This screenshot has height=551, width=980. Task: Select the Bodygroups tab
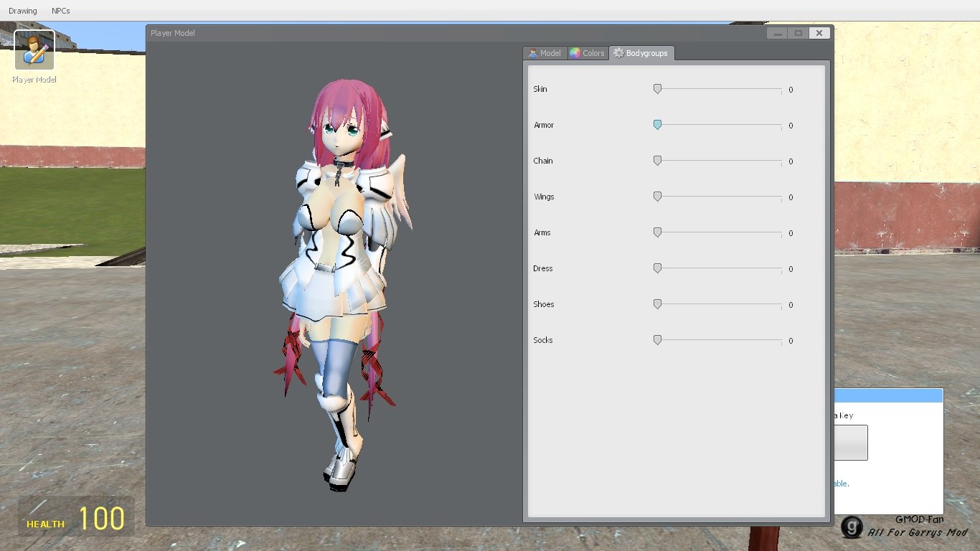[642, 53]
